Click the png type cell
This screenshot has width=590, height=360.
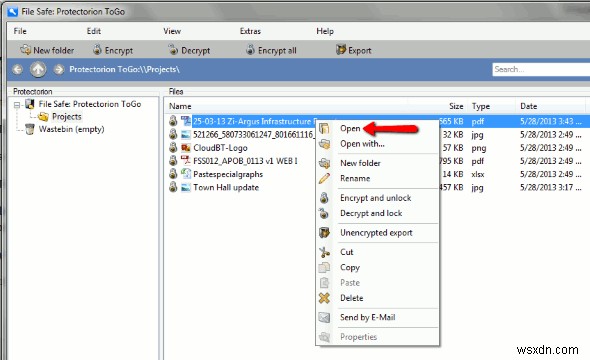pyautogui.click(x=479, y=148)
